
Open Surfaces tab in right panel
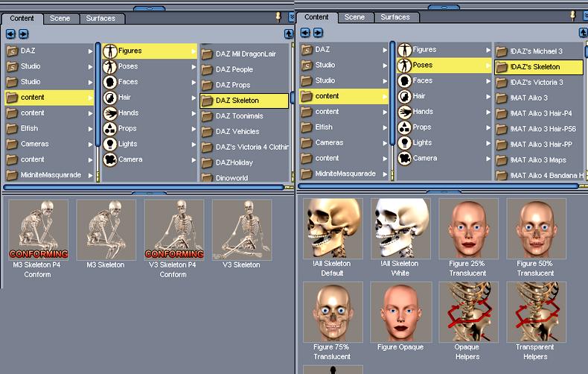(395, 17)
